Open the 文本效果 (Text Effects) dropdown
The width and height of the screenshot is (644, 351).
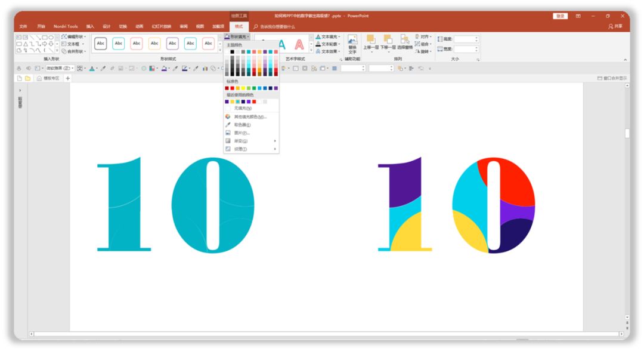coord(328,51)
